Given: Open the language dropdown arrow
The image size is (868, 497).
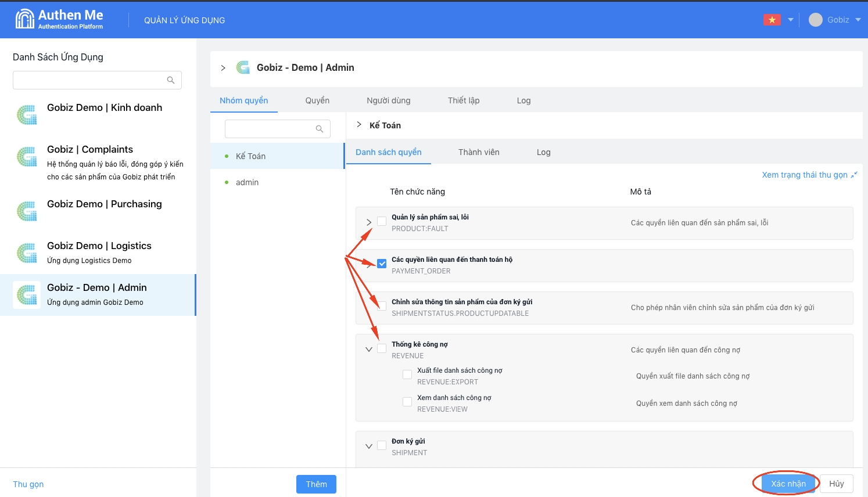Looking at the screenshot, I should [x=791, y=20].
